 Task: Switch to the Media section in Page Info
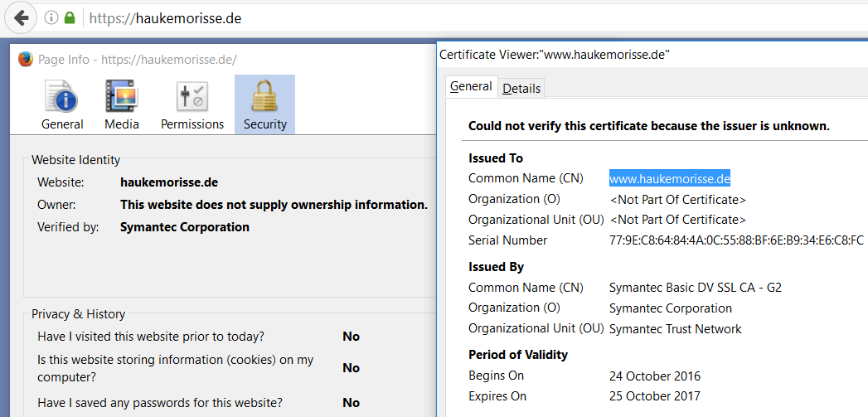pos(122,105)
